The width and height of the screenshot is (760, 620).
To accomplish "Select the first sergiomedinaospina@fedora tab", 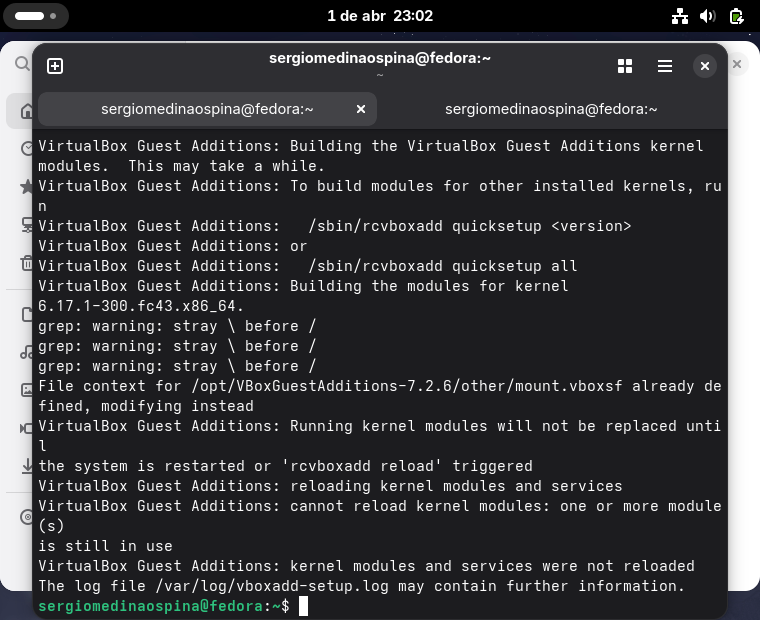I will pos(207,109).
